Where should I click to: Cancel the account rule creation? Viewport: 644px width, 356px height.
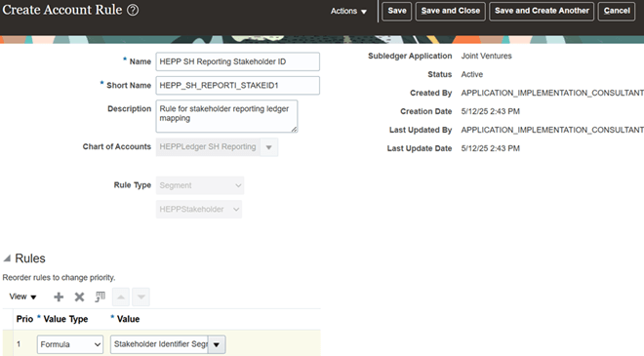pyautogui.click(x=617, y=11)
